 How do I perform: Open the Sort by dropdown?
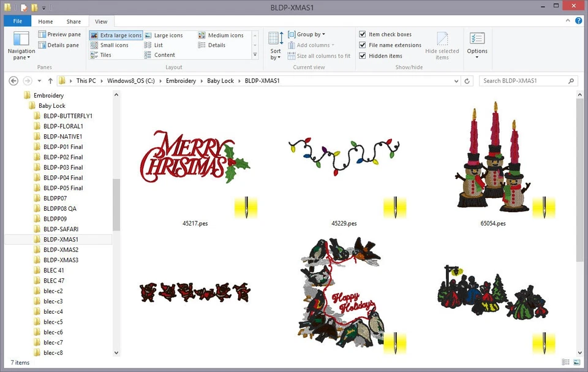coord(275,45)
